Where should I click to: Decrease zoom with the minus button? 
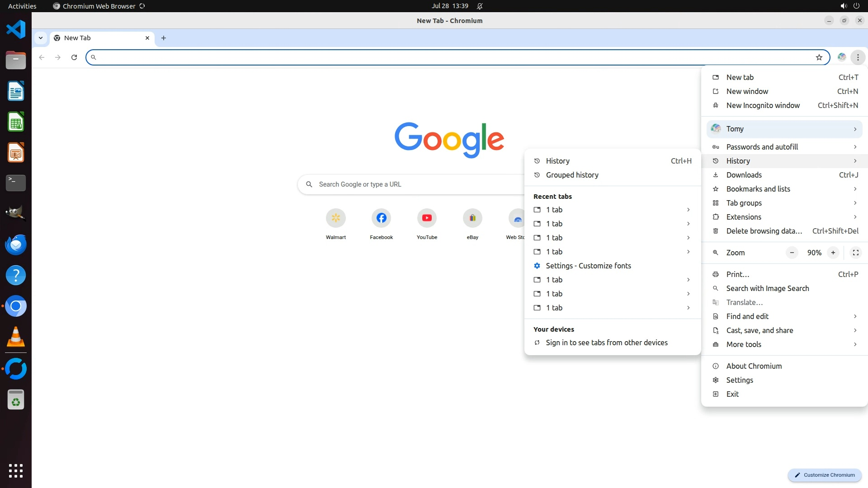pos(792,253)
